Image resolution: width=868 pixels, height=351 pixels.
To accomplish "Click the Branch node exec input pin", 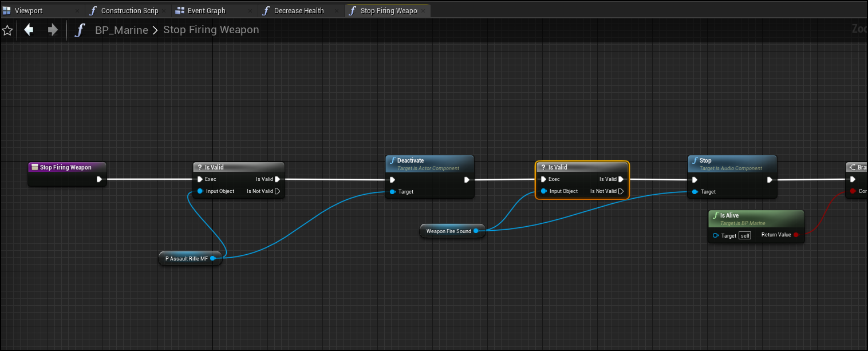I will coord(853,179).
